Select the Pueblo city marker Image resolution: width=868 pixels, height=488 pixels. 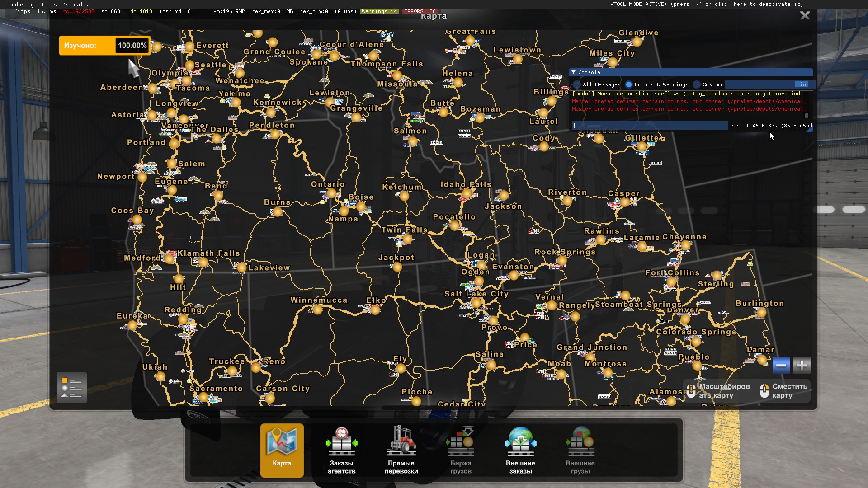tap(697, 365)
